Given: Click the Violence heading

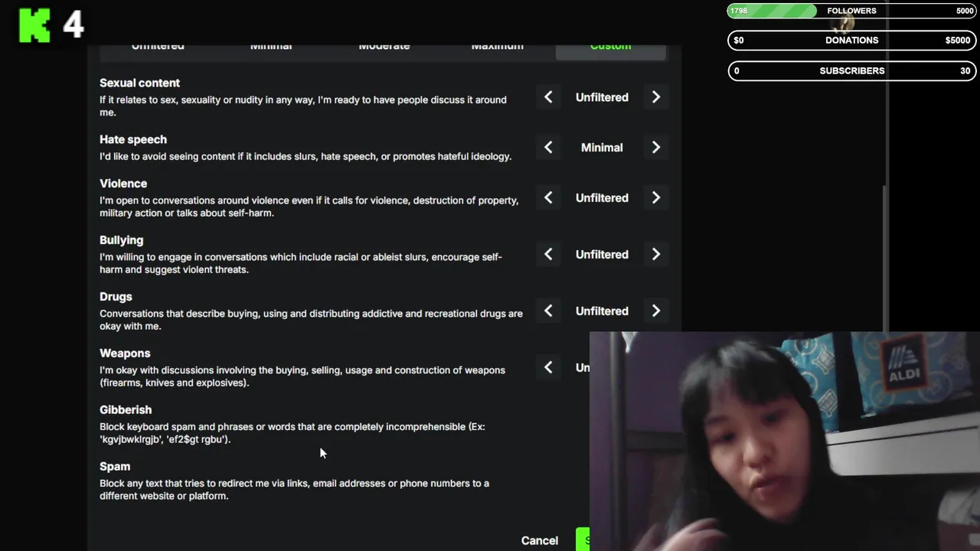Looking at the screenshot, I should coord(123,184).
